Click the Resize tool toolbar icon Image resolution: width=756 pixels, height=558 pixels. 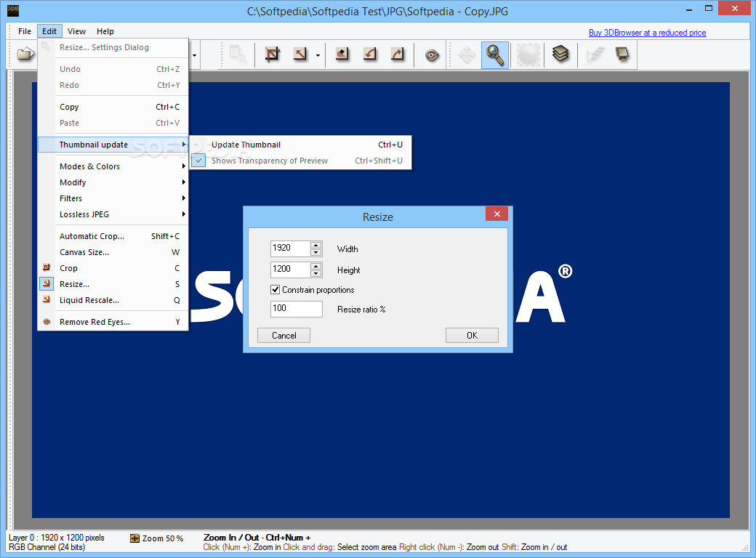pyautogui.click(x=300, y=54)
